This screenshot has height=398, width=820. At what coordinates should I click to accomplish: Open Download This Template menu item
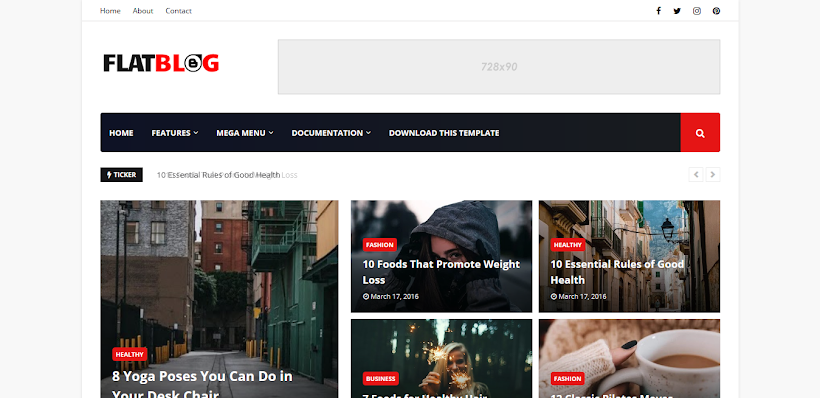click(x=443, y=133)
